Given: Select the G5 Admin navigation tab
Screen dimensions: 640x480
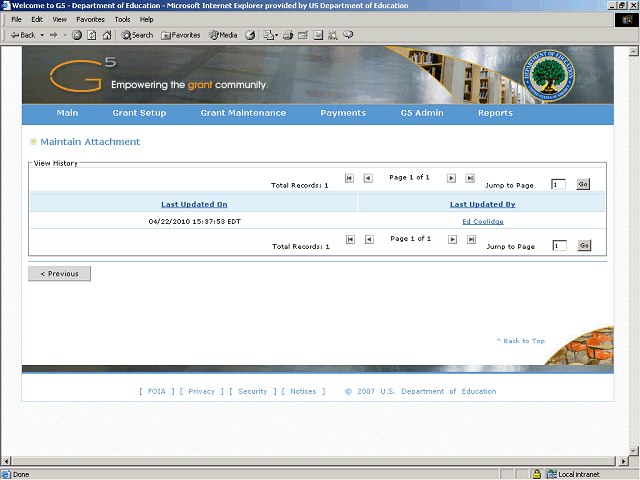Looking at the screenshot, I should click(x=422, y=113).
